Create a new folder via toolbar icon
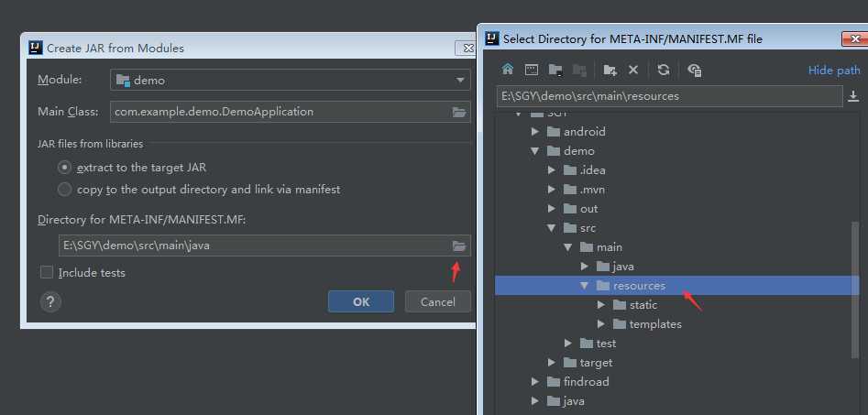The height and width of the screenshot is (415, 868). (610, 70)
